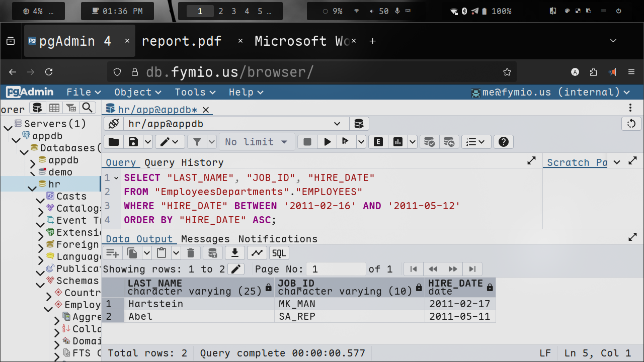The width and height of the screenshot is (644, 362).
Task: Open the No limit rows dropdown
Action: [256, 142]
